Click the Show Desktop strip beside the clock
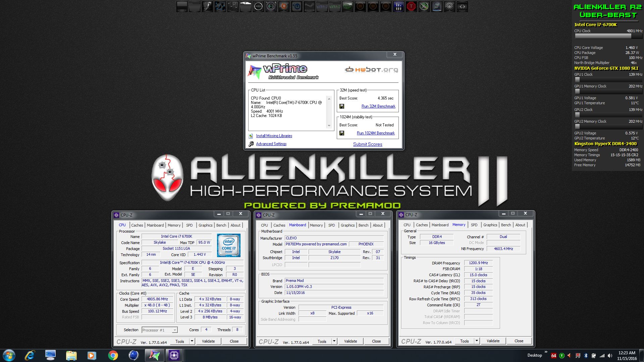The image size is (644, 362). pyautogui.click(x=641, y=355)
